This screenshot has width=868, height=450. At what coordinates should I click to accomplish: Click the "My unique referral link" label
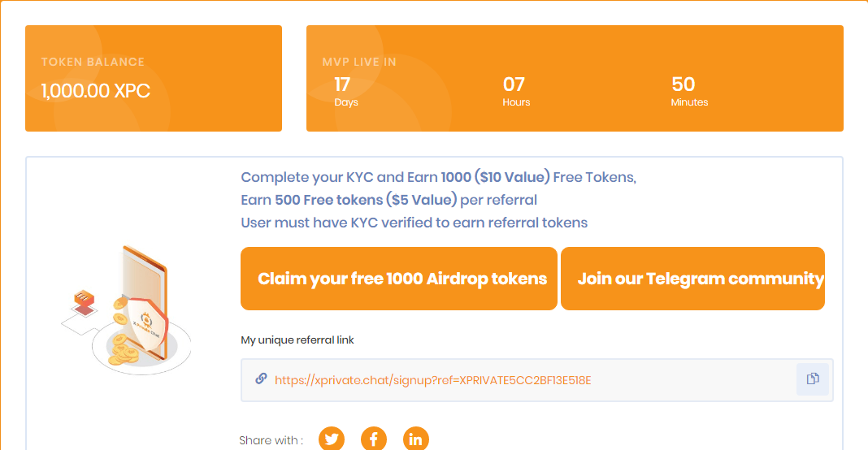coord(297,340)
